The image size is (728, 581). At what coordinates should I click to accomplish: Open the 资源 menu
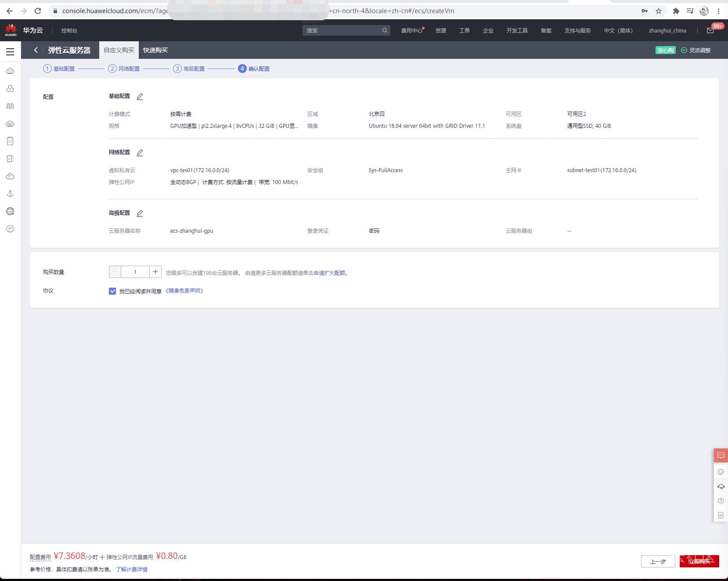coord(441,30)
